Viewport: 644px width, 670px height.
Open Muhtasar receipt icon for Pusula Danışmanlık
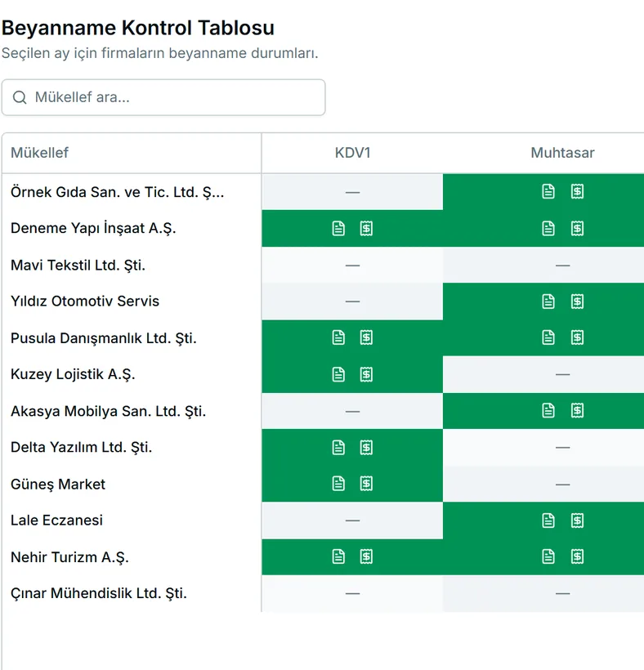coord(577,337)
